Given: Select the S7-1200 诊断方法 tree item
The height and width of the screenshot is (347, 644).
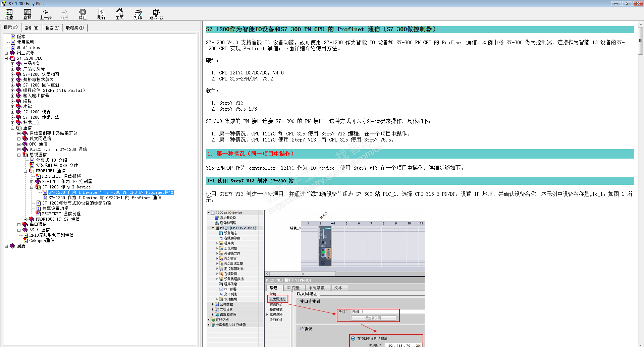Looking at the screenshot, I should coord(41,117).
